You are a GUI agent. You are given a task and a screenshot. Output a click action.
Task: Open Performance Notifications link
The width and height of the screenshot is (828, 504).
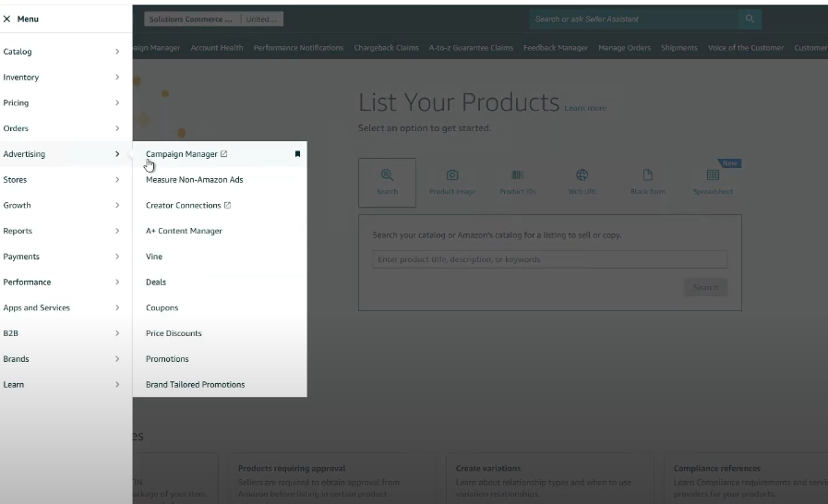point(298,48)
